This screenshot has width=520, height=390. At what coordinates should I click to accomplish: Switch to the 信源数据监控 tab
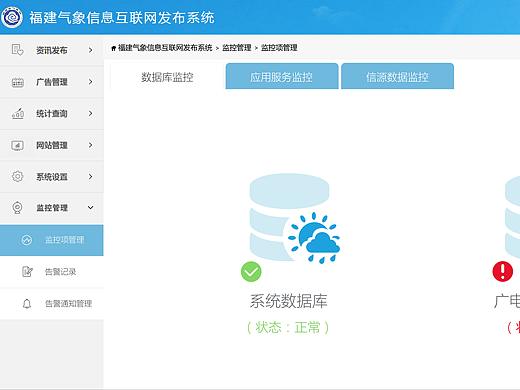coord(397,76)
